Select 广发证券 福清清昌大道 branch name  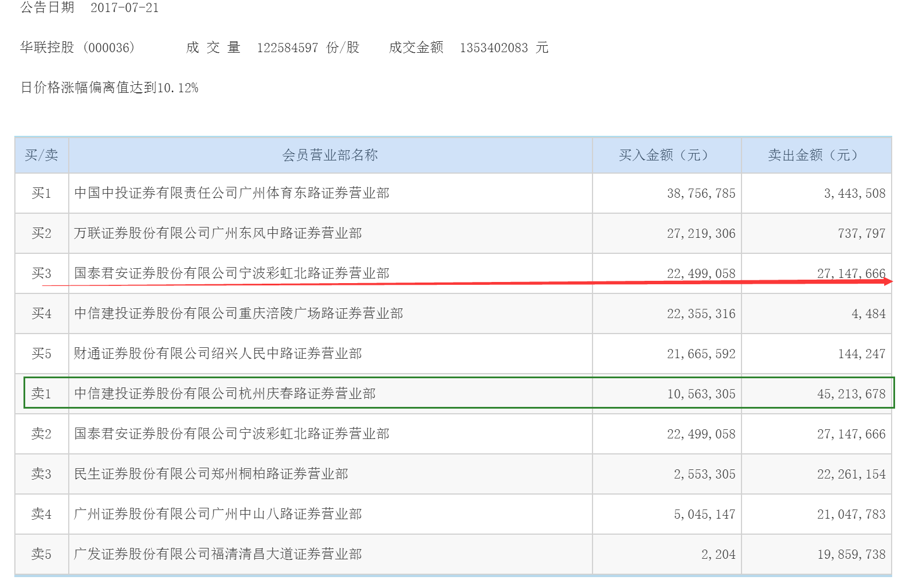218,554
